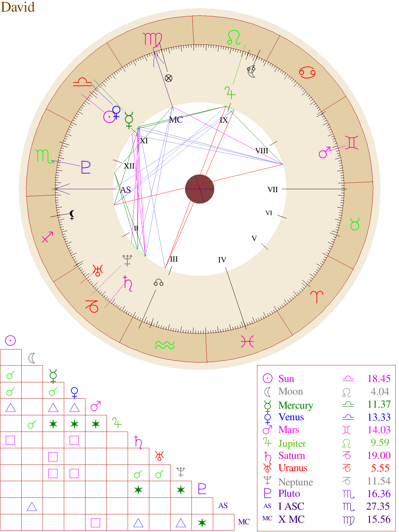The width and height of the screenshot is (399, 532).
Task: Select the Pluto symbol inside the wheel
Action: coord(86,167)
